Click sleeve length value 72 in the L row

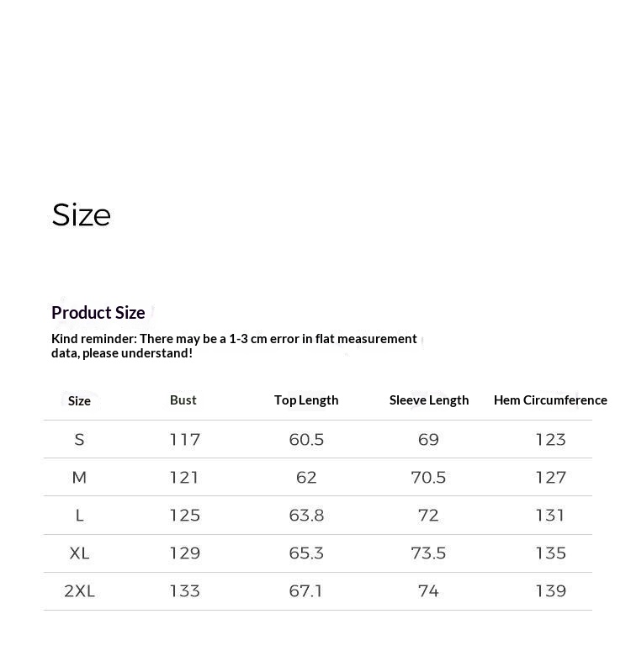click(428, 516)
